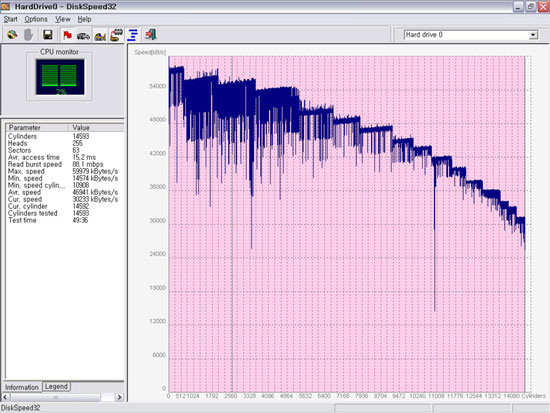Click the save floppy disk icon
The height and width of the screenshot is (413, 550).
pos(48,35)
